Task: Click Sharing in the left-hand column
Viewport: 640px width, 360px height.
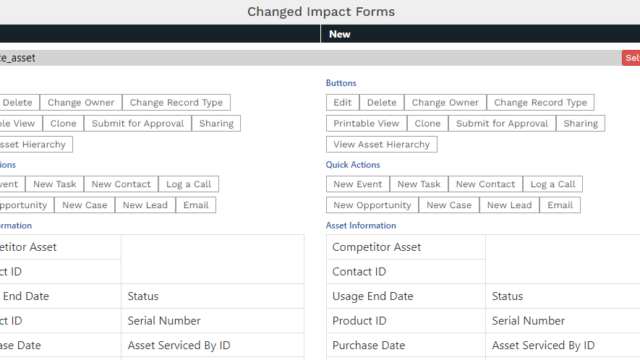Action: [x=216, y=123]
